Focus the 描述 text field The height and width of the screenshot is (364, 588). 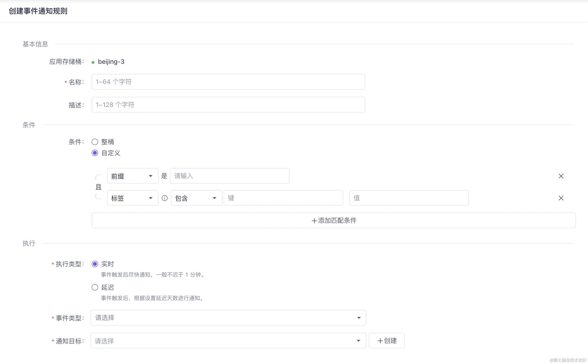[228, 105]
